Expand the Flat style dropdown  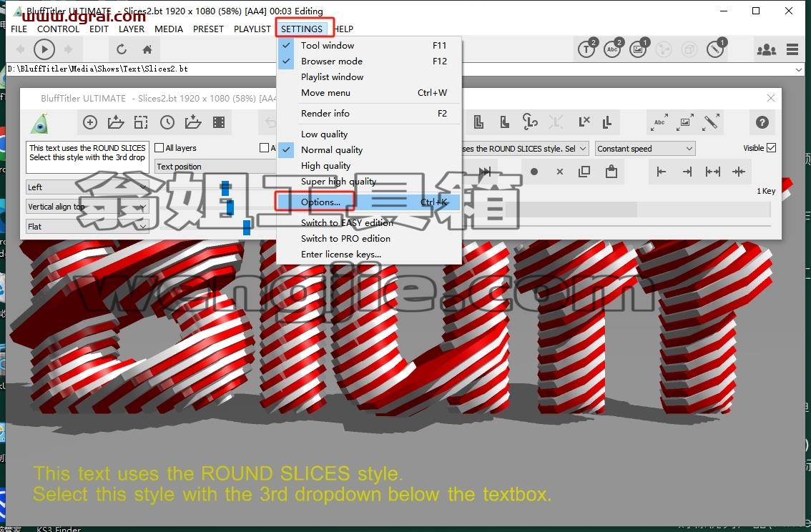[87, 227]
